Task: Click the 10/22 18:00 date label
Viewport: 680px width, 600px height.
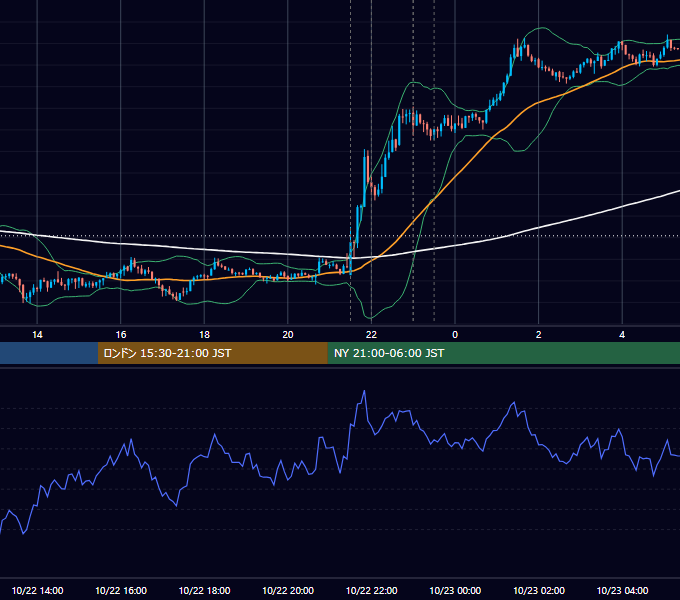Action: [x=204, y=590]
